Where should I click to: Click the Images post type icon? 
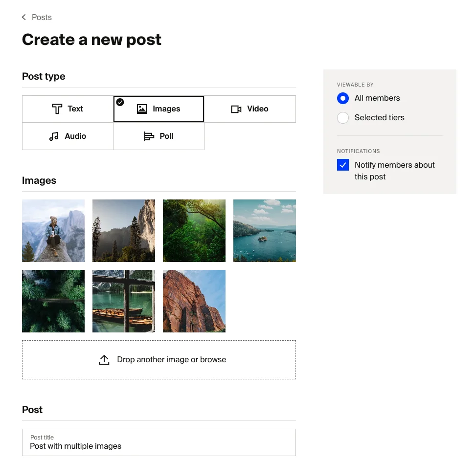[x=141, y=109]
